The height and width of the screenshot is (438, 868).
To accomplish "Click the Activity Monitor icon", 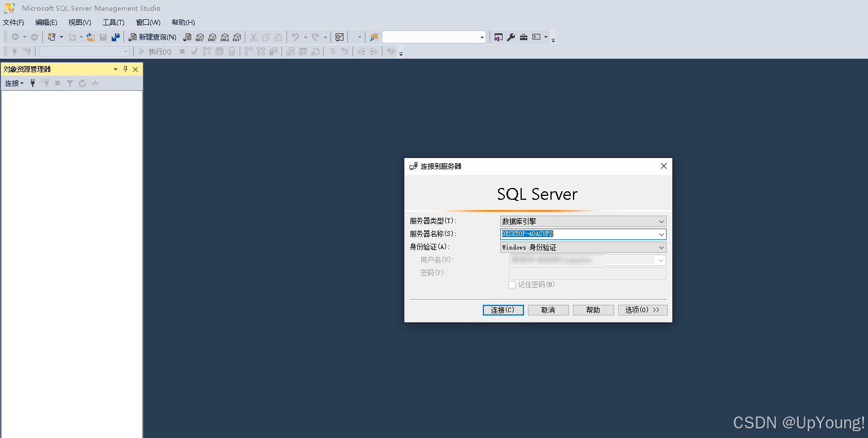I will coord(340,37).
